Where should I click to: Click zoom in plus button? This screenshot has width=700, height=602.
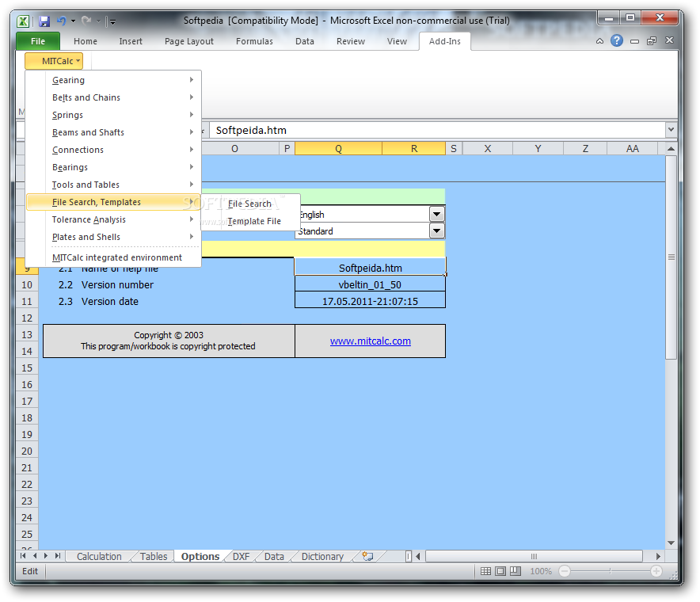click(x=656, y=571)
